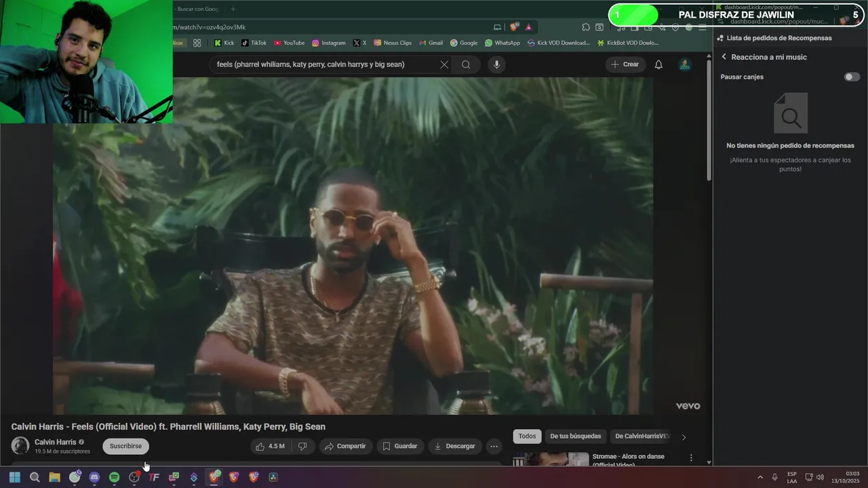Click the Lista de pedidos de Recompensas header
Viewport: 868px width, 488px height.
pos(779,38)
